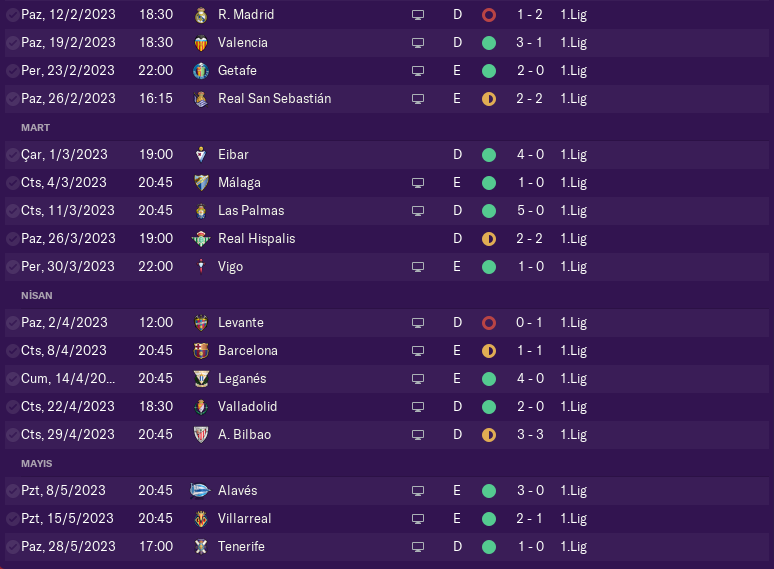The width and height of the screenshot is (774, 569).
Task: Click the red loss indicator for the Levante match
Action: pyautogui.click(x=488, y=323)
